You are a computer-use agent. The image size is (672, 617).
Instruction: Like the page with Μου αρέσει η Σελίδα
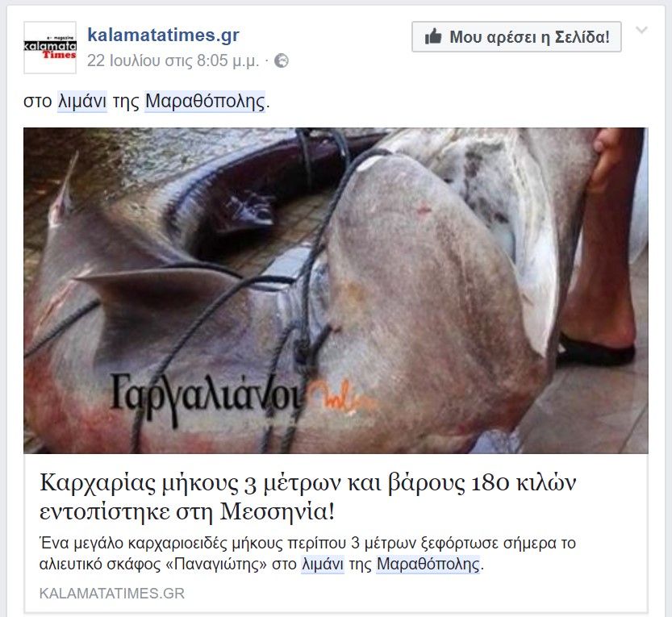(516, 37)
